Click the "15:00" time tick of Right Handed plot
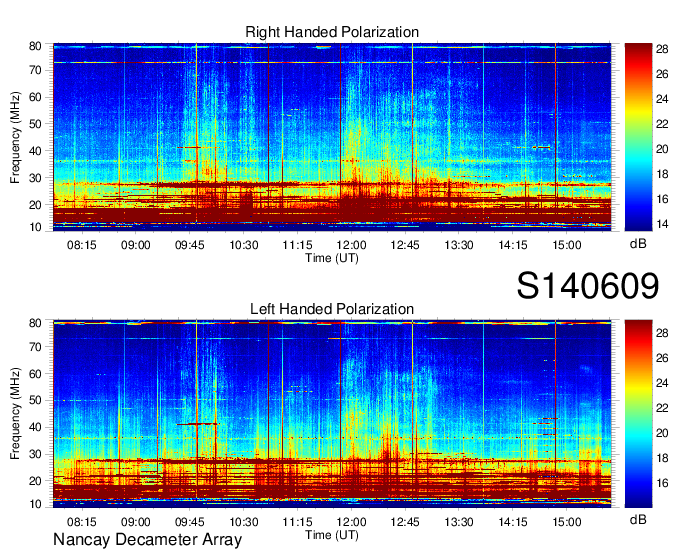 (x=567, y=245)
